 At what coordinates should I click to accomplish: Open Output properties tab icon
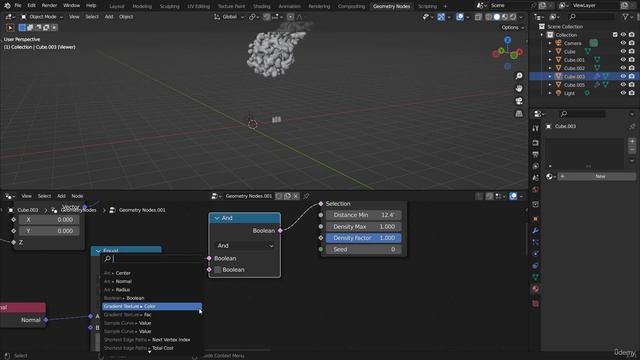tap(535, 154)
